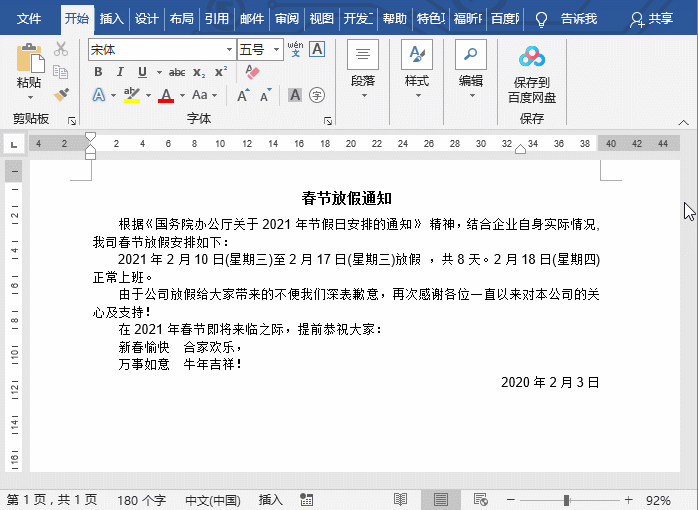Click the Share person icon
698x510 pixels.
pyautogui.click(x=636, y=20)
